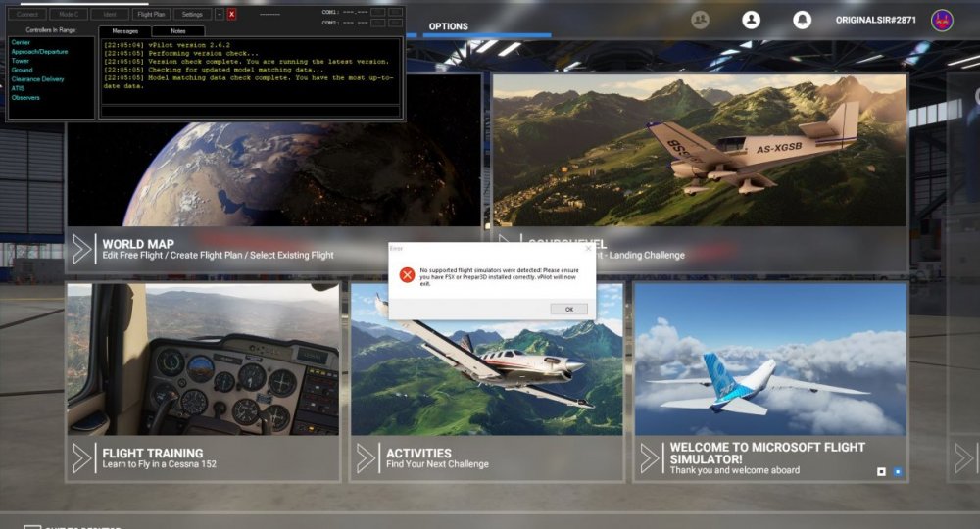Click the Connect button in vPilot

27,14
